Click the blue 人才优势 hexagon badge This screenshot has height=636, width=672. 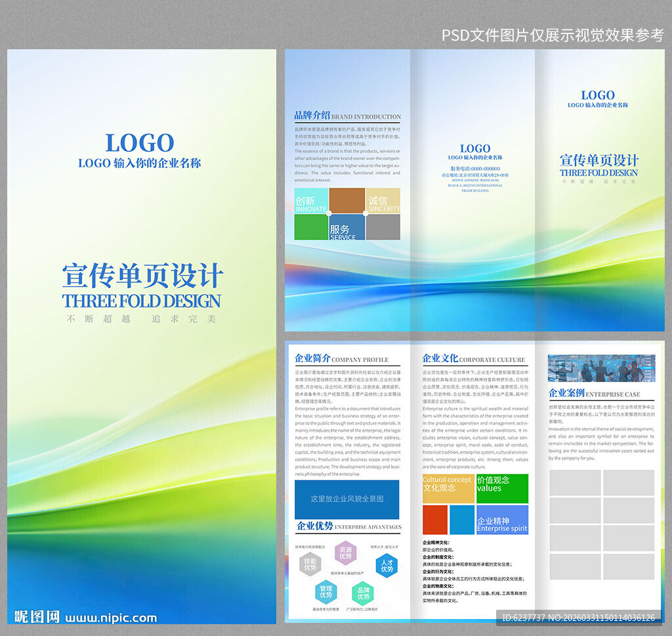coord(387,566)
